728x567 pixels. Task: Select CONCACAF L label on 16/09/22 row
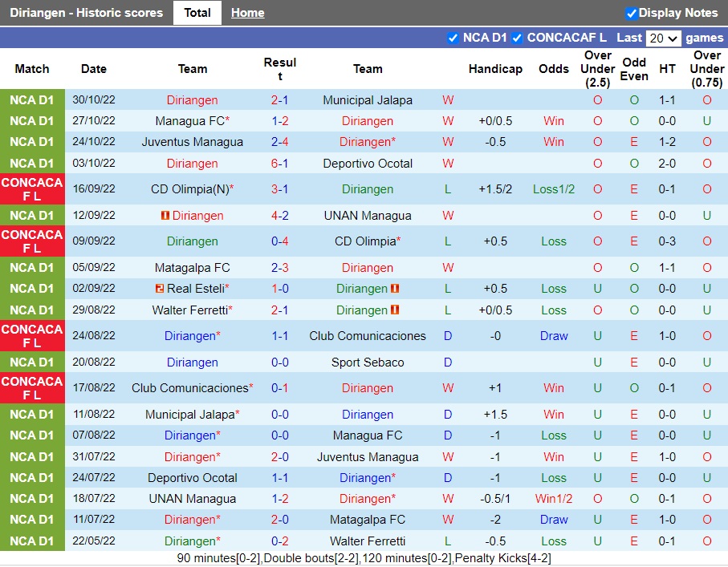point(32,189)
